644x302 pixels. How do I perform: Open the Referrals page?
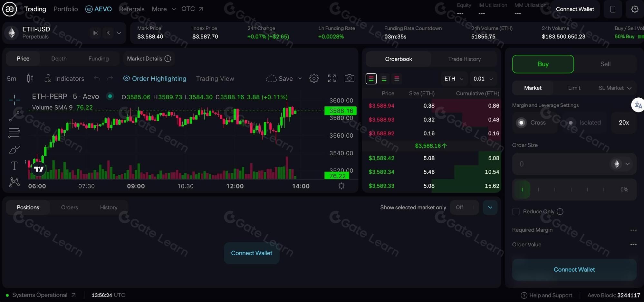tap(132, 9)
